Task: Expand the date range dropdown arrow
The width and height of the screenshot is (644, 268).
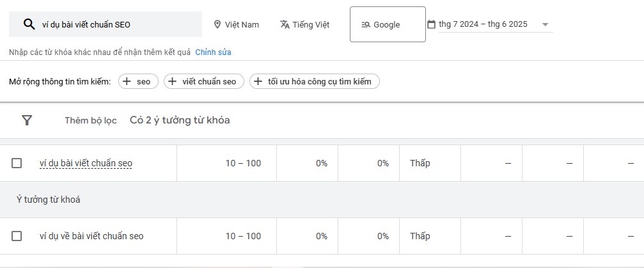Action: [x=545, y=25]
